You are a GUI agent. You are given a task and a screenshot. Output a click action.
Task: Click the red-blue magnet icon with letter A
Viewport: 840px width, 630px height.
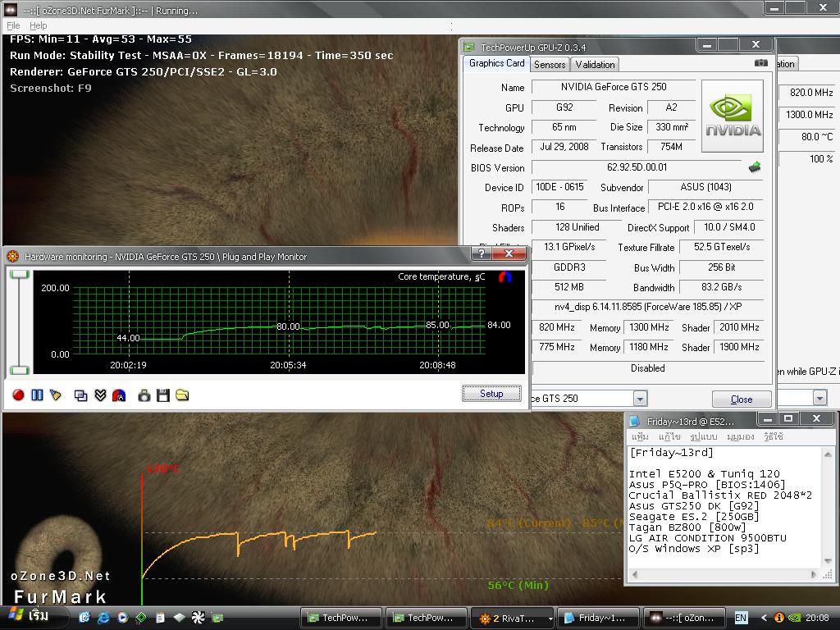(x=119, y=395)
